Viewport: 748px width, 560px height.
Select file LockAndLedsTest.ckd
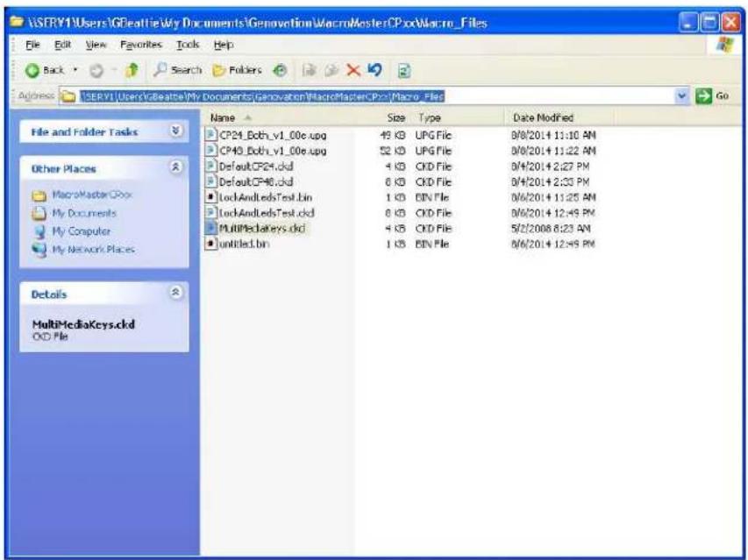[x=267, y=213]
